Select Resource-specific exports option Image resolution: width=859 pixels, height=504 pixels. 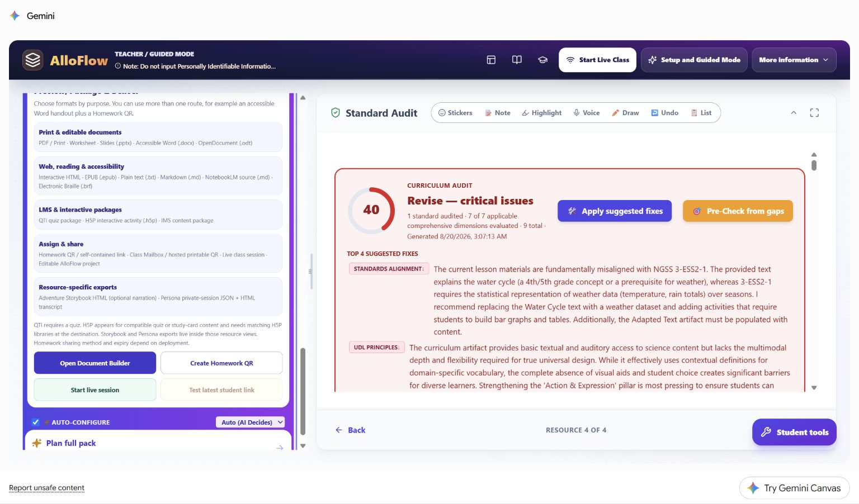pos(158,296)
